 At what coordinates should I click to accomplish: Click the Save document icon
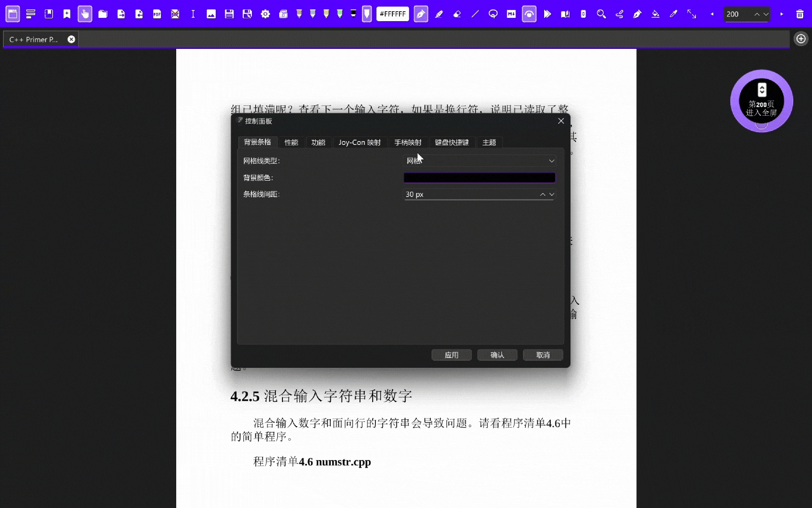[229, 14]
